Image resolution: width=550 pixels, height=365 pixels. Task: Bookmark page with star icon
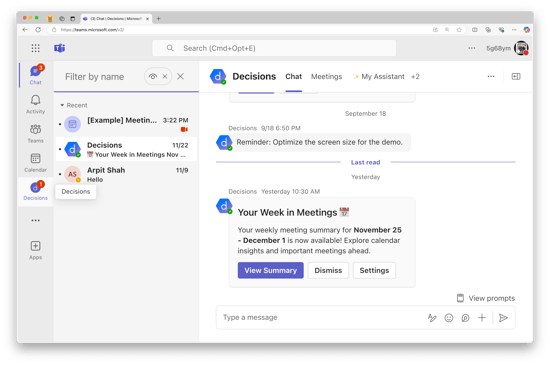(459, 30)
